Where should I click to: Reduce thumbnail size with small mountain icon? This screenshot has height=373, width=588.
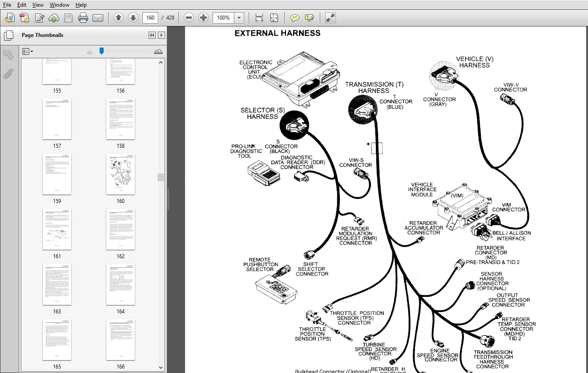click(x=90, y=52)
